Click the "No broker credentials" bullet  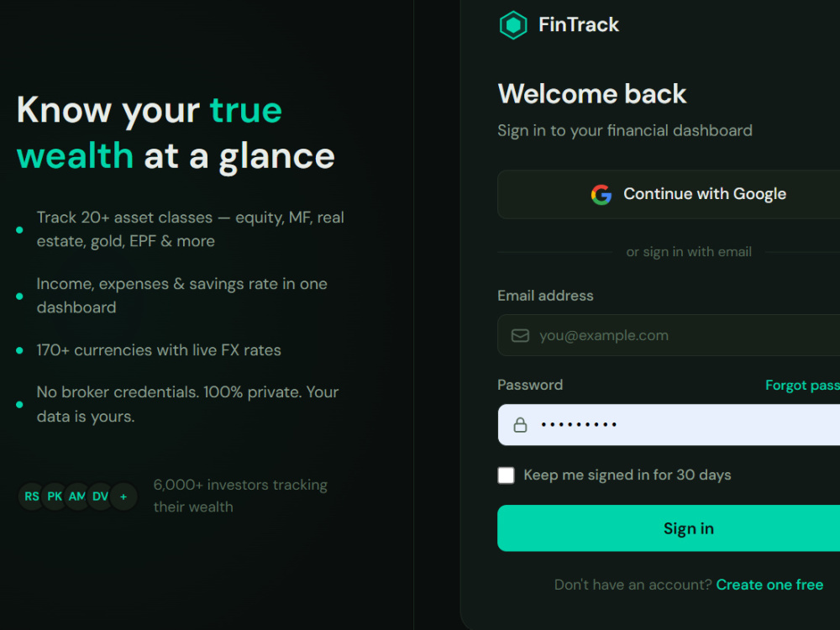click(187, 404)
